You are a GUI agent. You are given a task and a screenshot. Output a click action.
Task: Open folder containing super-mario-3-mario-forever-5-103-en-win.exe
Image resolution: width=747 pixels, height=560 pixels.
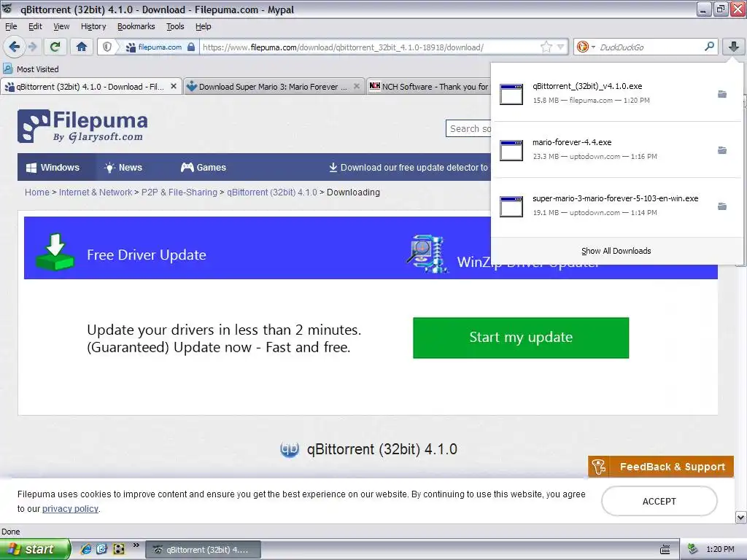(722, 206)
